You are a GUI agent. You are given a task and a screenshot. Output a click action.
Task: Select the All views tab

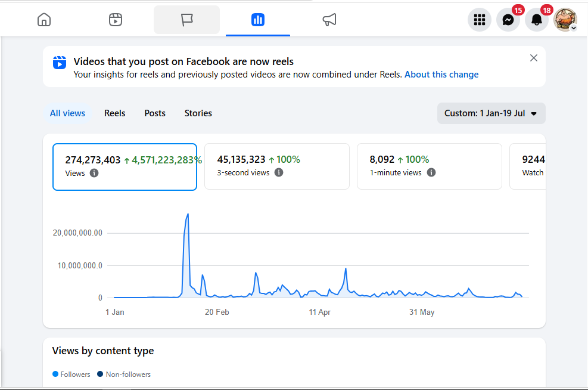point(67,113)
